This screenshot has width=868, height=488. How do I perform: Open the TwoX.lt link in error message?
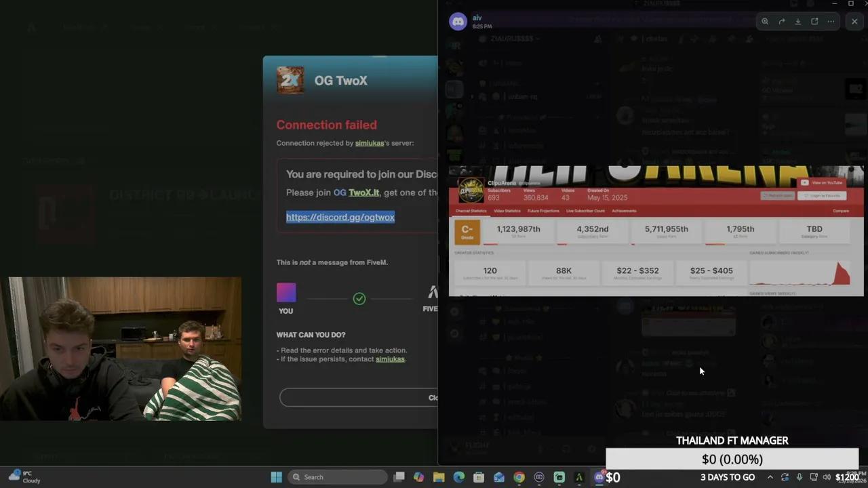pos(364,192)
